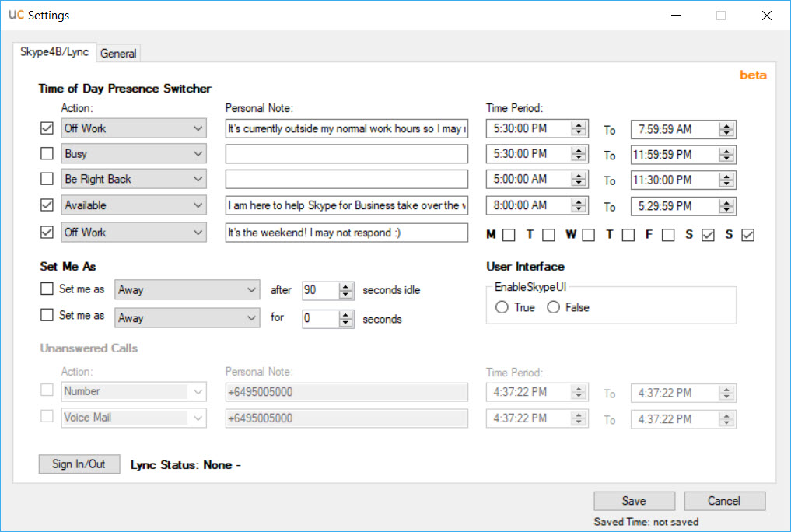The height and width of the screenshot is (532, 791).
Task: Click the outside work hours personal note field
Action: pyautogui.click(x=347, y=128)
